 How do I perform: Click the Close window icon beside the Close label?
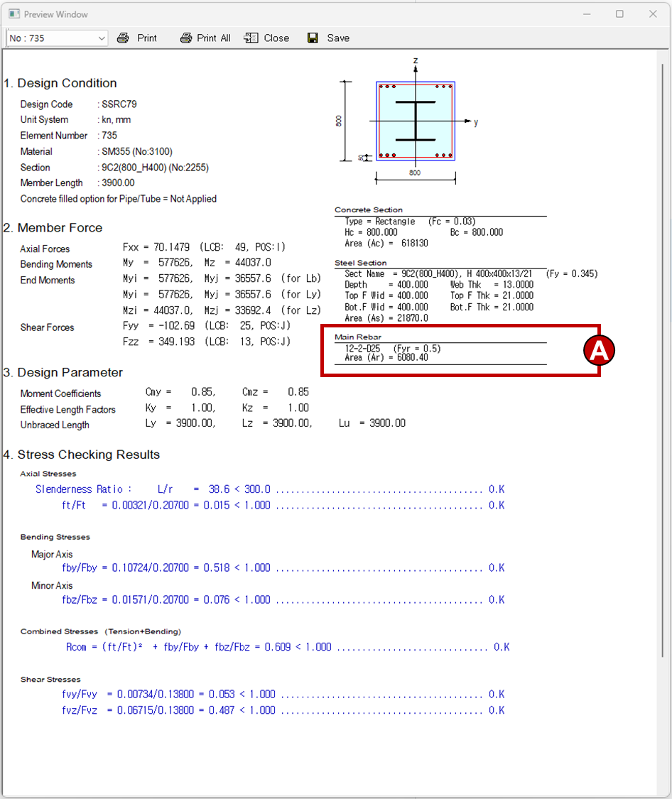point(251,38)
